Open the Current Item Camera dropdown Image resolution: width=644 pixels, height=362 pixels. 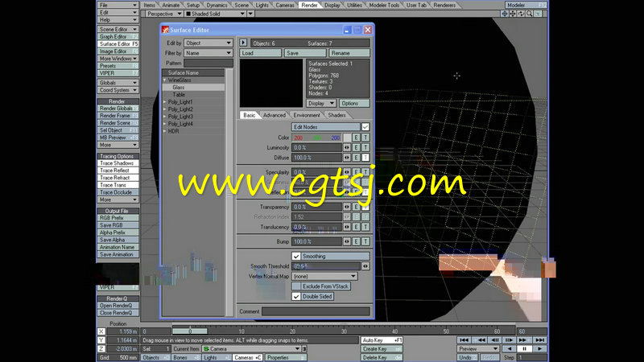[x=251, y=349]
